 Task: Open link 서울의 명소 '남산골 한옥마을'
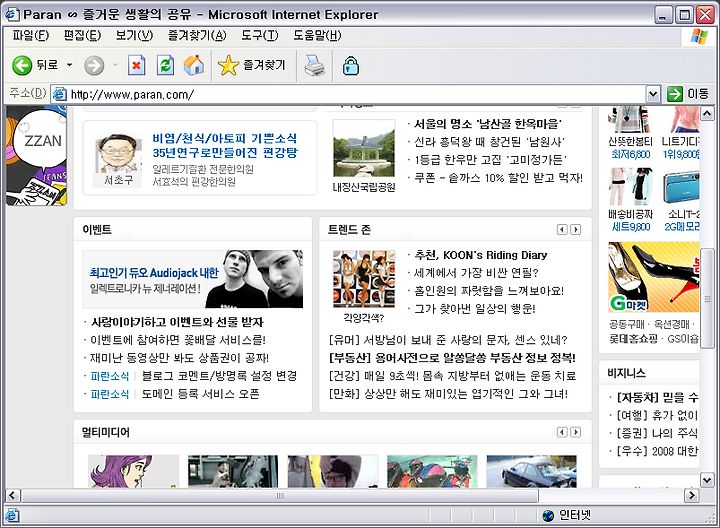pyautogui.click(x=488, y=124)
